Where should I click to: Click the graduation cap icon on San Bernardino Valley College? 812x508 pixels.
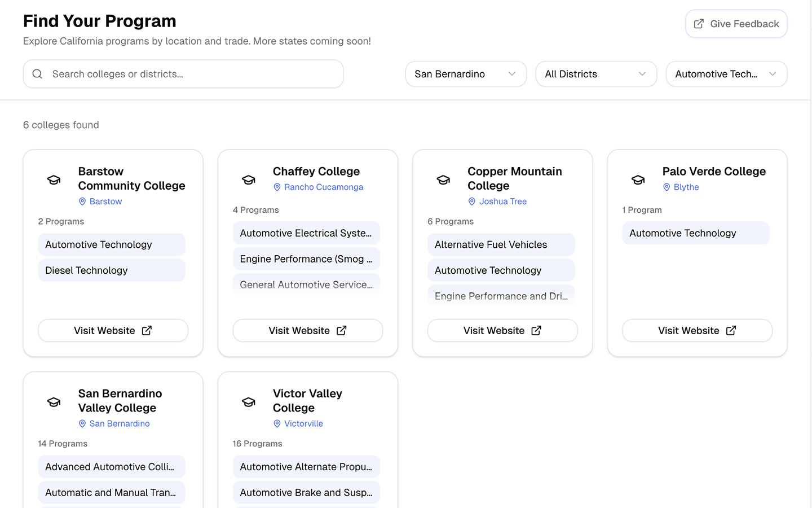click(54, 401)
